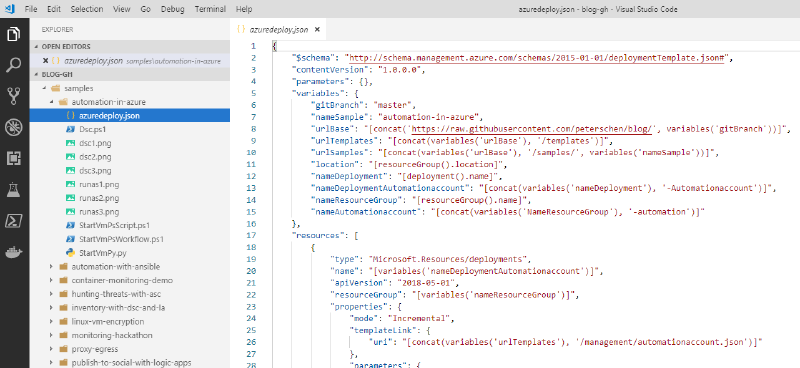Expand the publish-to-social-with-logic-apps folder
800x368 pixels.
point(52,363)
